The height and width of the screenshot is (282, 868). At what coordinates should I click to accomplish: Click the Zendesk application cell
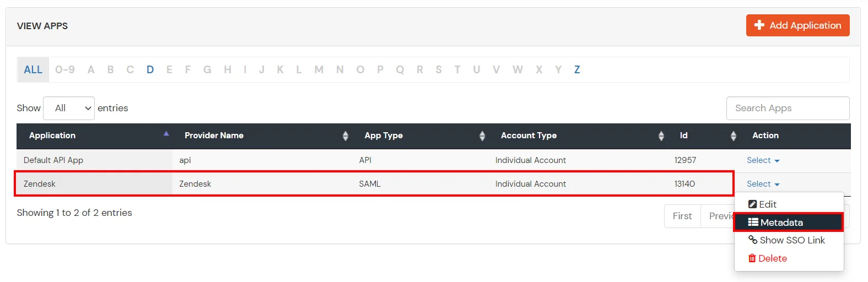click(95, 184)
